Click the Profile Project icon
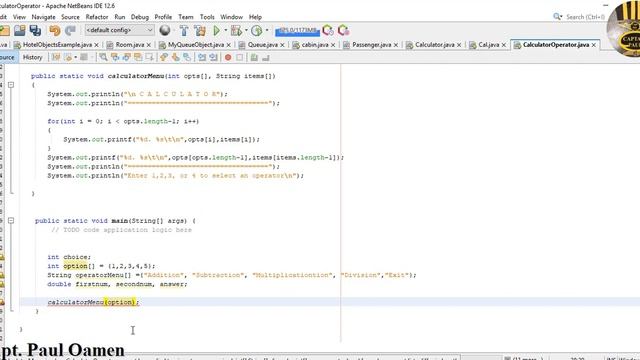Image resolution: width=640 pixels, height=360 pixels. 256,30
